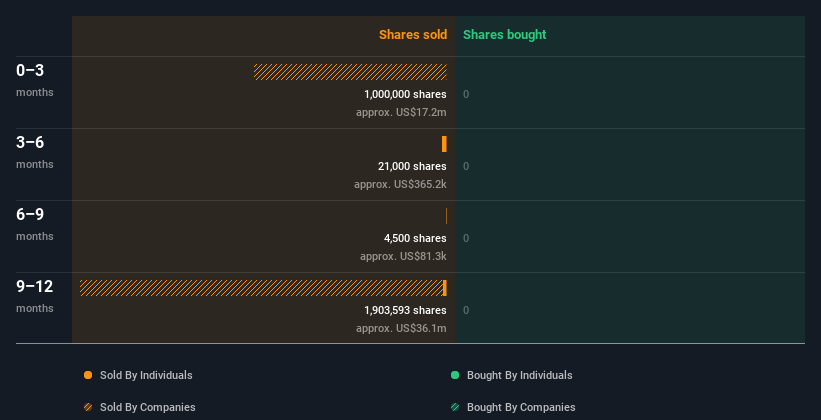Click the 'Bought By Companies' hatched legend icon
Screen dimensions: 821x420
pyautogui.click(x=455, y=407)
